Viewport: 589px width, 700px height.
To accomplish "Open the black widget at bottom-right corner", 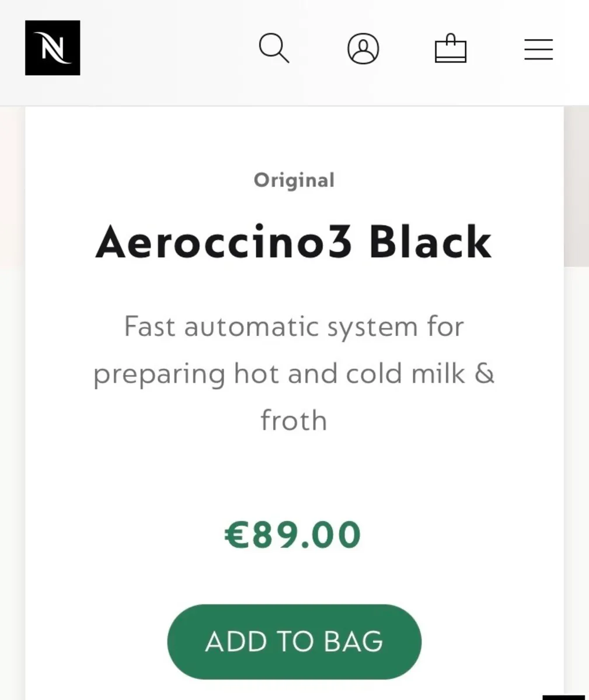I will [x=566, y=698].
